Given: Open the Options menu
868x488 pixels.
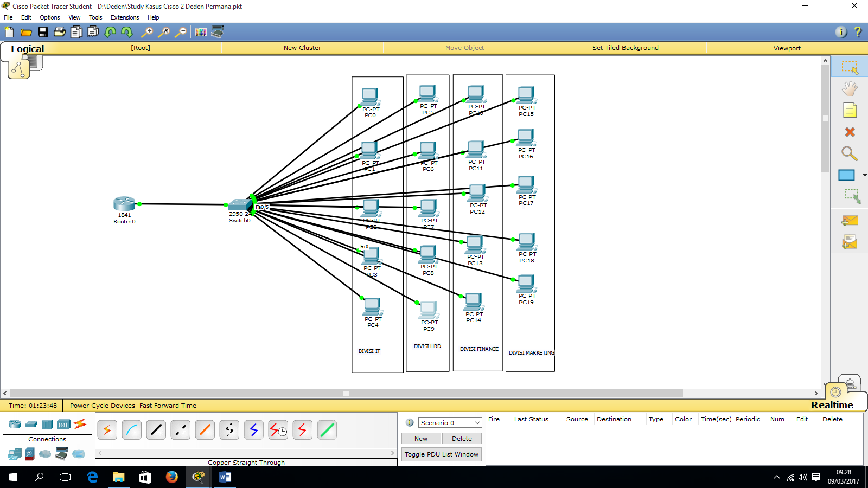Looking at the screenshot, I should coord(49,17).
